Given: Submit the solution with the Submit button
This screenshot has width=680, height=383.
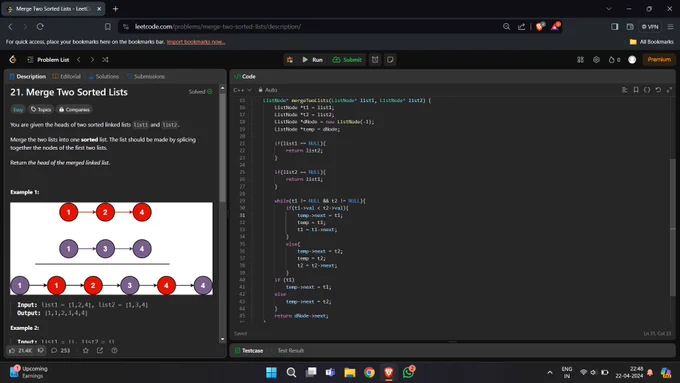Looking at the screenshot, I should tap(347, 59).
